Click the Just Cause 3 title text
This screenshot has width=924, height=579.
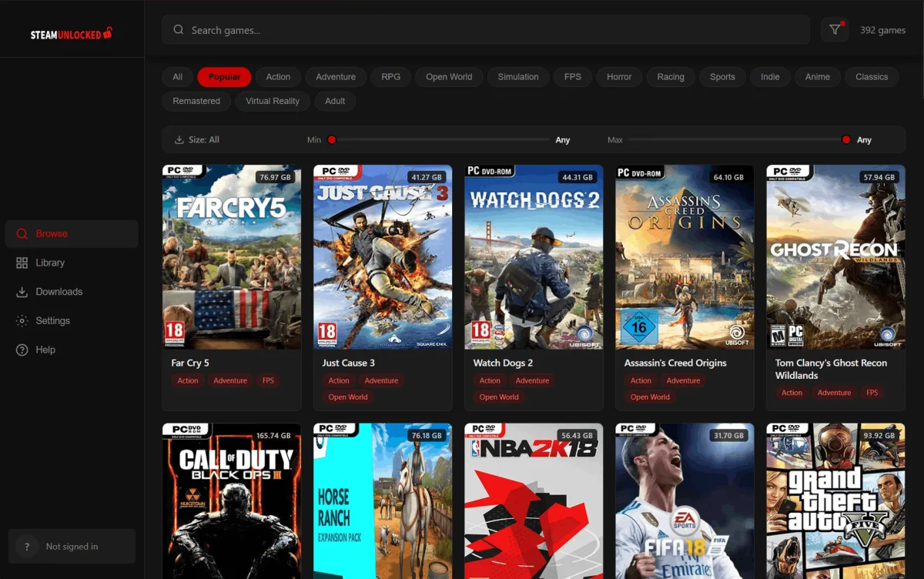pos(349,363)
